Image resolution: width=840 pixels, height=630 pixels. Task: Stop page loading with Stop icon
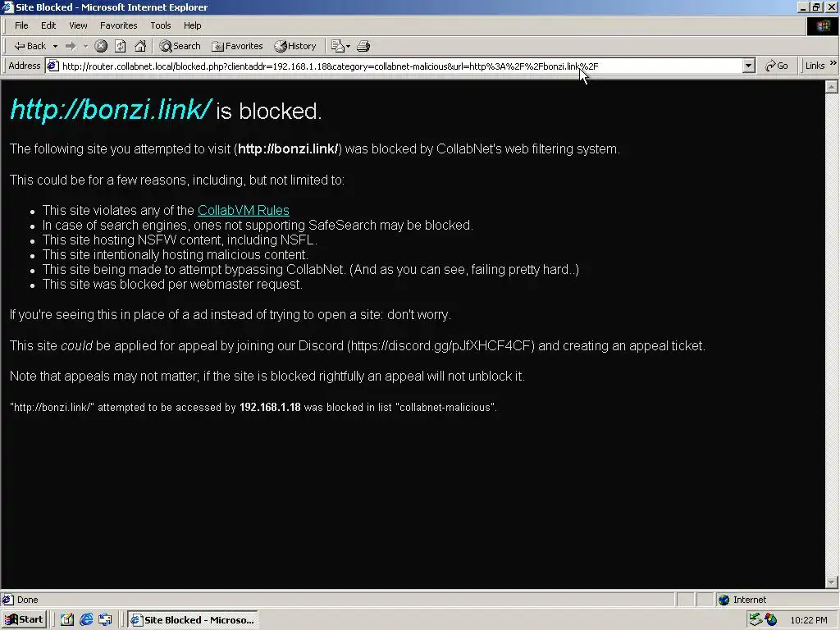coord(101,46)
